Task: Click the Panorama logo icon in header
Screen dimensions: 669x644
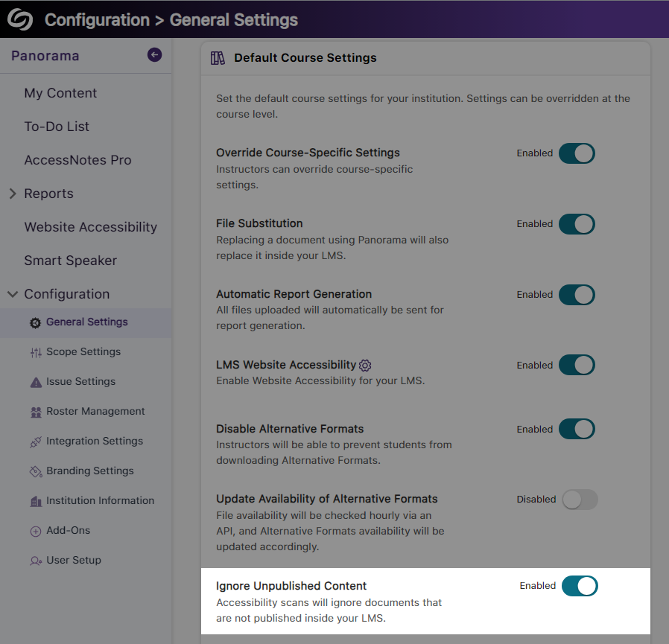Action: click(x=20, y=19)
